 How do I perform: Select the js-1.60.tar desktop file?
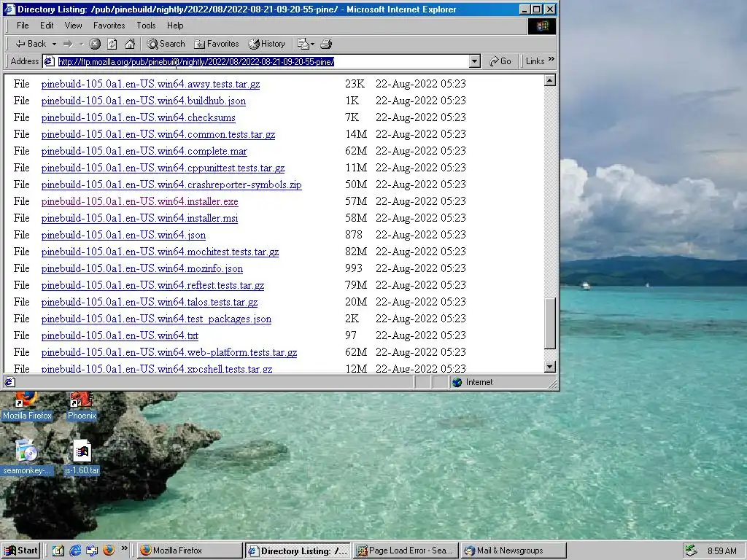click(x=82, y=458)
